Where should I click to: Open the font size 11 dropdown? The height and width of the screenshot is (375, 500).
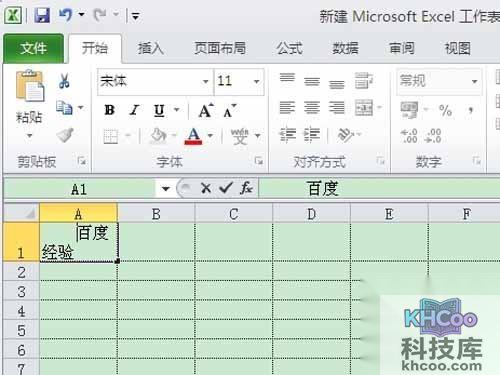256,82
